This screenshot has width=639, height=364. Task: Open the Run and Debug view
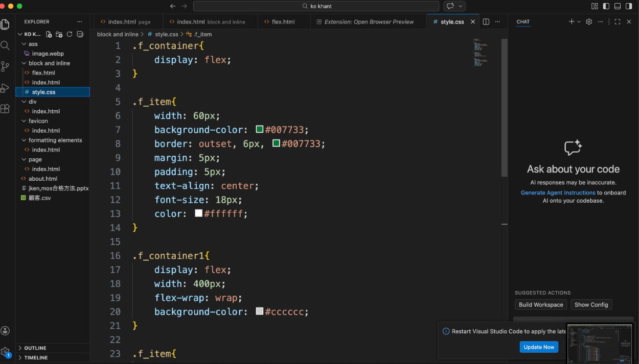pos(5,88)
